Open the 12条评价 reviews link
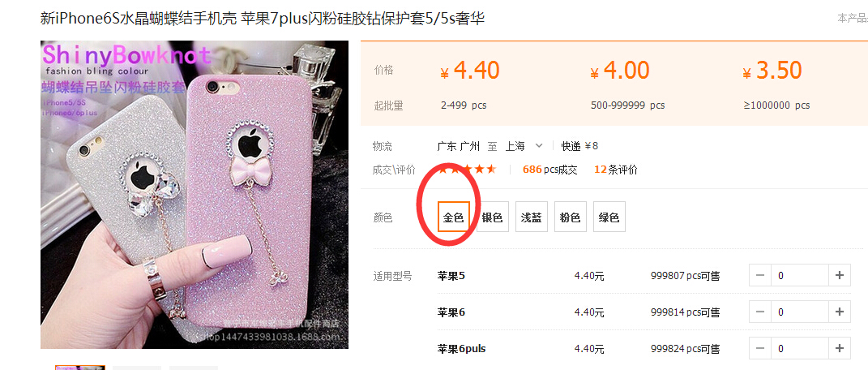868x370 pixels. point(616,170)
